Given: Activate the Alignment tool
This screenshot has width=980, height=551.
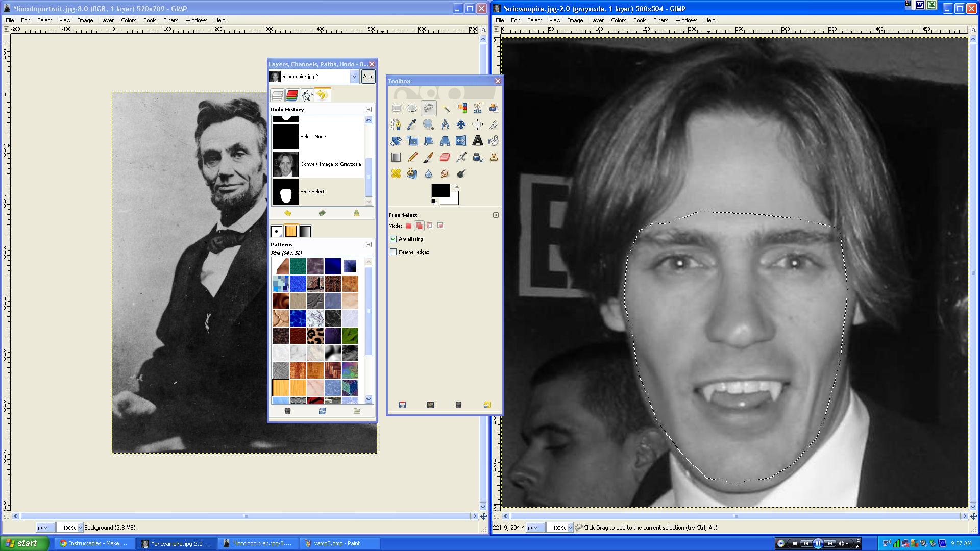Looking at the screenshot, I should [478, 124].
